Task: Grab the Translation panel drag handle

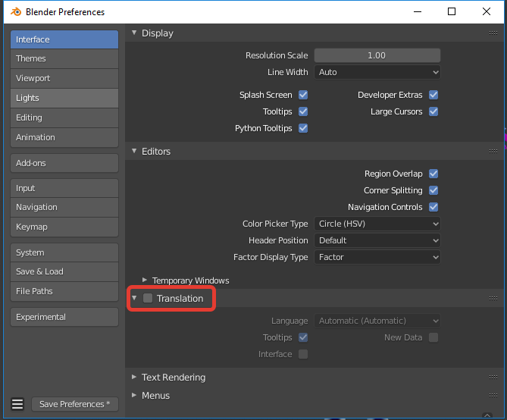Action: [x=493, y=298]
